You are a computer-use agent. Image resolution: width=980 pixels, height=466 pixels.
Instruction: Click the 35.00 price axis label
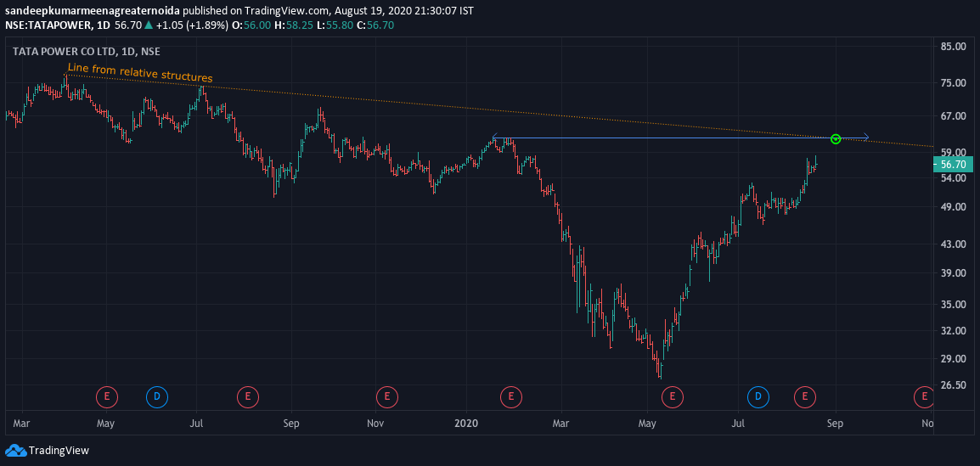[953, 304]
